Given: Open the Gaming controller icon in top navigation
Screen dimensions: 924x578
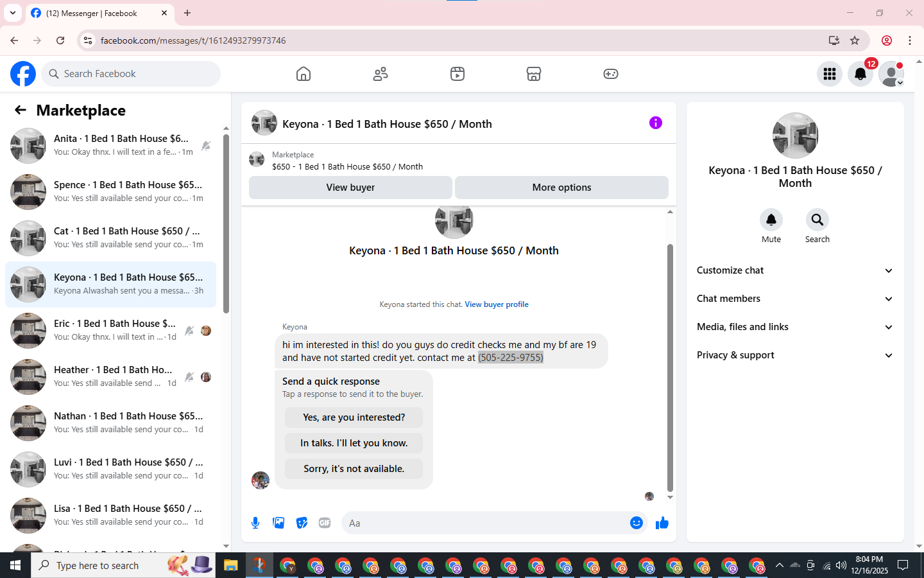Looking at the screenshot, I should coord(611,74).
